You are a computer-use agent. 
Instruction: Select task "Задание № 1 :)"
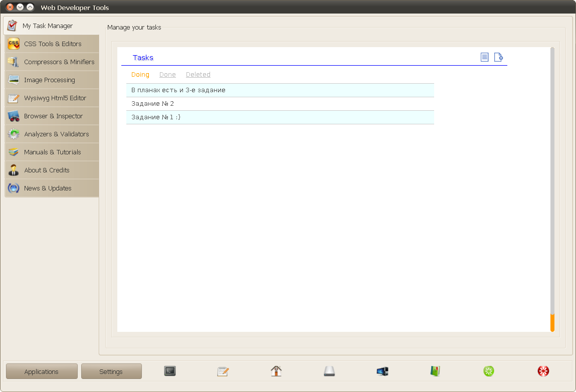click(x=280, y=117)
